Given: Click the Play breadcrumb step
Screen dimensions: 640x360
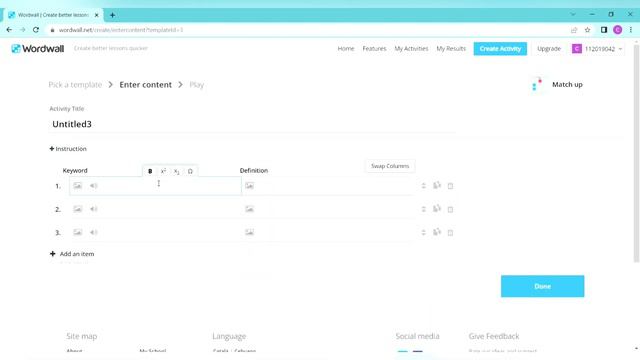Looking at the screenshot, I should 196,84.
